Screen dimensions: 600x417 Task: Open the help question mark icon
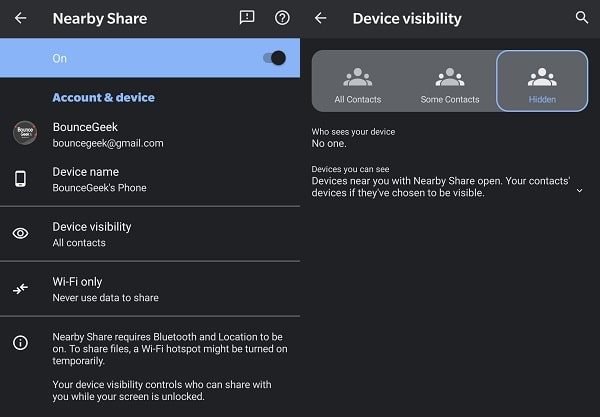click(282, 18)
